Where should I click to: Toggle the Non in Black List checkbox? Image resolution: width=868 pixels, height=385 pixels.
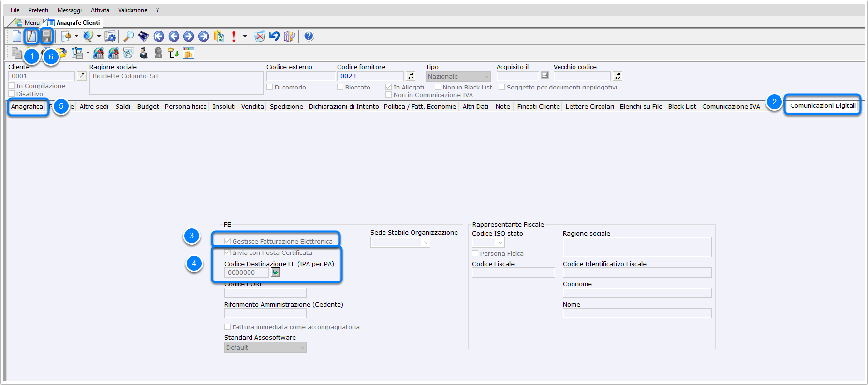(438, 87)
